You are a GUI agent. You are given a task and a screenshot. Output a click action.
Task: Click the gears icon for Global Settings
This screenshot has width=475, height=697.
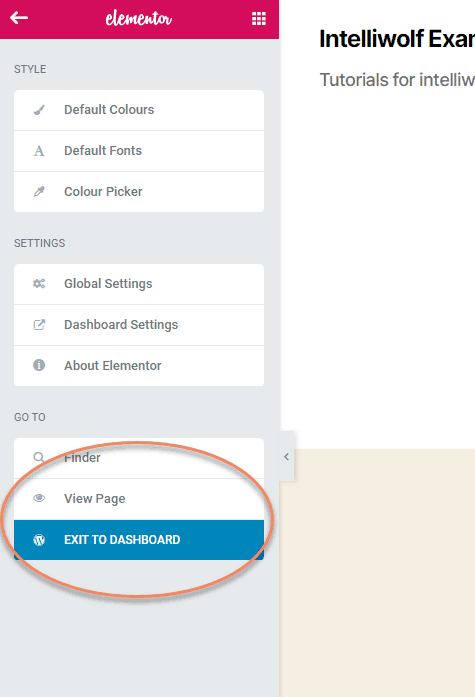click(39, 284)
